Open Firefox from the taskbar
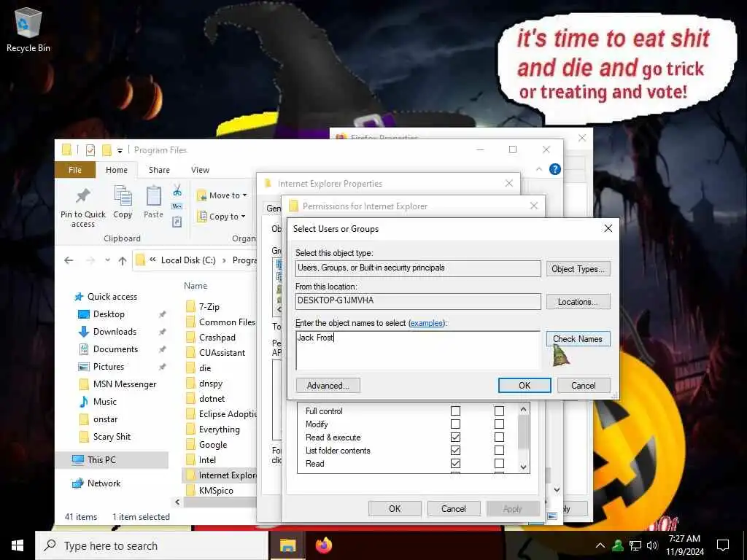Screen dimensions: 747x560 [324, 545]
